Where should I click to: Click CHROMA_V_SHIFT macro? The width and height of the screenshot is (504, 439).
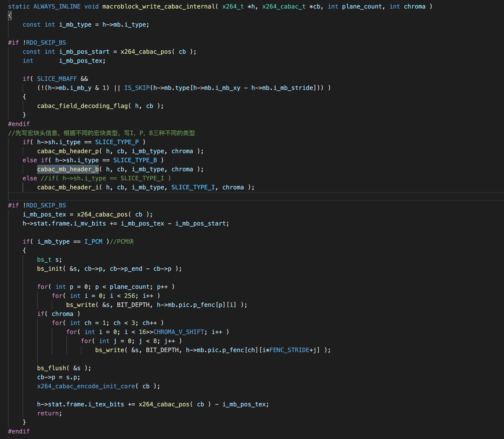click(x=179, y=332)
